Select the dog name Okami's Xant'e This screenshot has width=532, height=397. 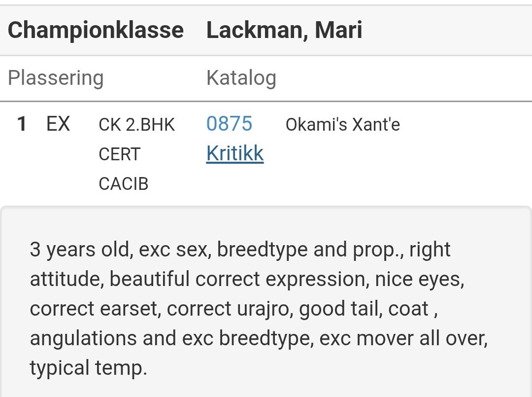click(342, 125)
